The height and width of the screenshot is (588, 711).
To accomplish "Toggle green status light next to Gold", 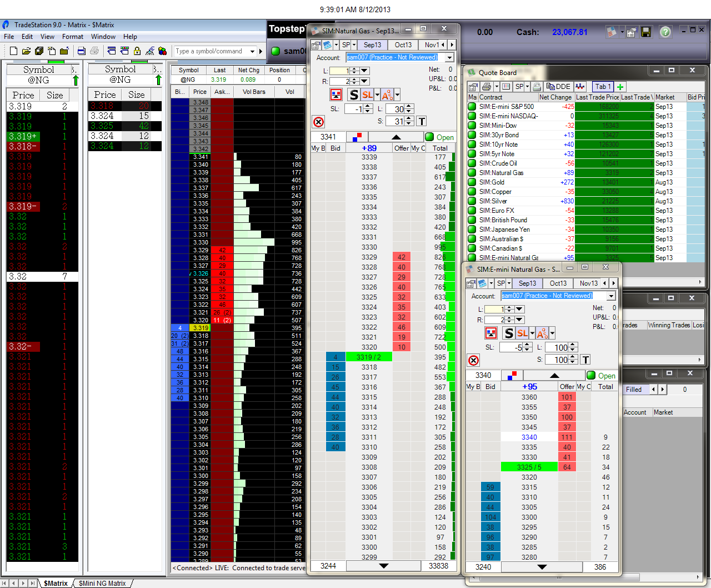I will pos(472,182).
